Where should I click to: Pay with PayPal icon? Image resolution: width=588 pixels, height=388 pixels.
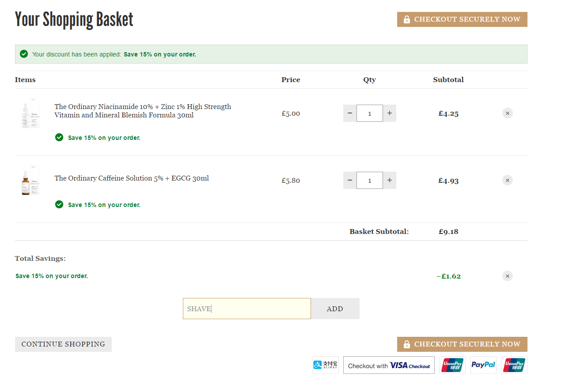pos(483,365)
